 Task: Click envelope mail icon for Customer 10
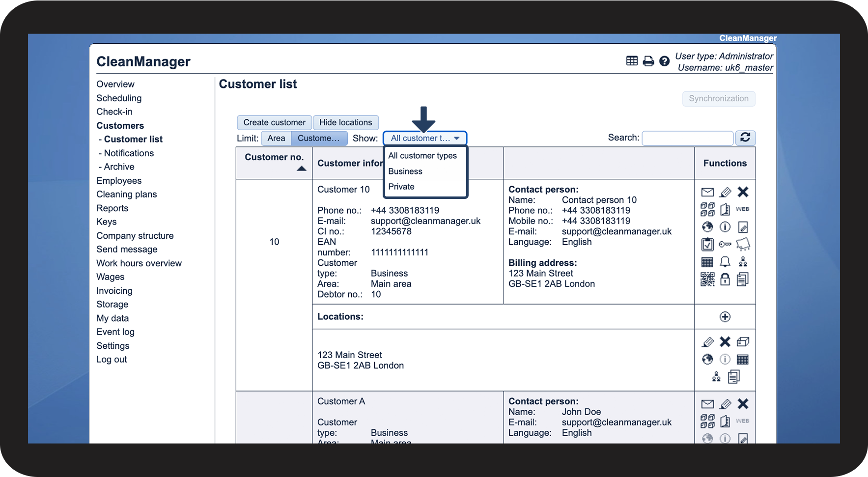[x=707, y=192]
